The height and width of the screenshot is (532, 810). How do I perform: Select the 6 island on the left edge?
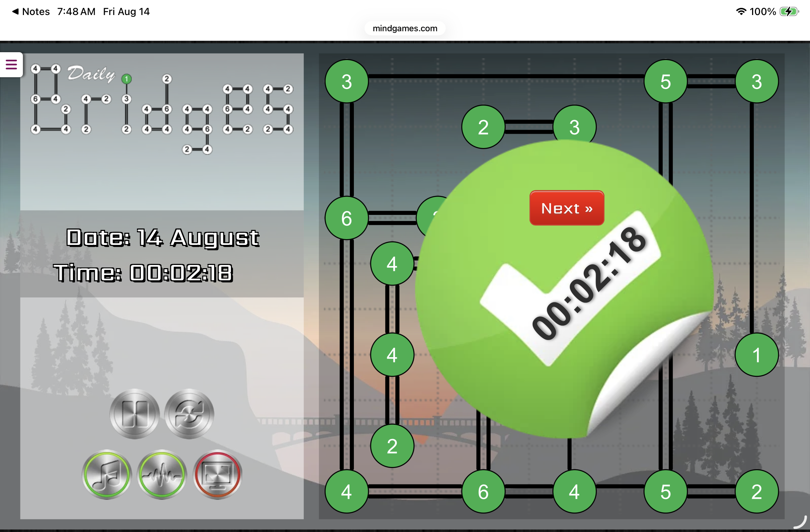346,218
